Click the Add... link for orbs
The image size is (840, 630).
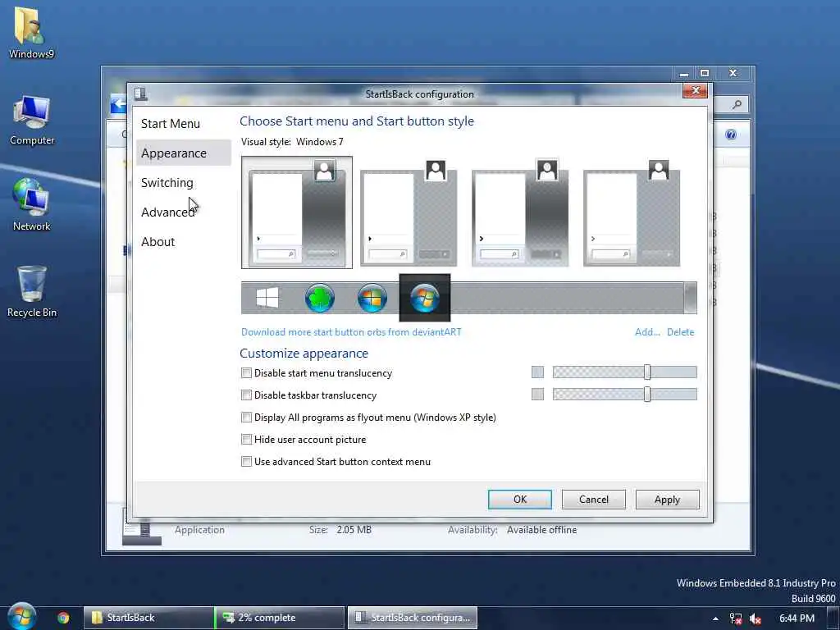647,332
